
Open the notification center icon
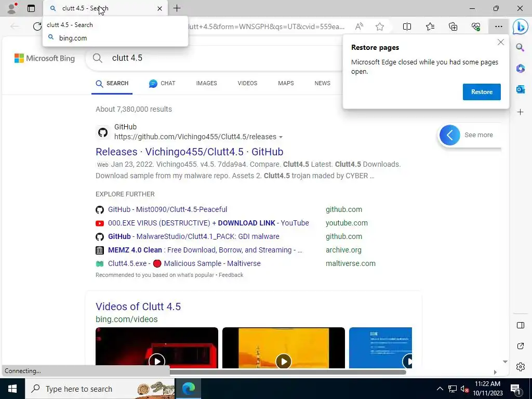[x=515, y=389]
